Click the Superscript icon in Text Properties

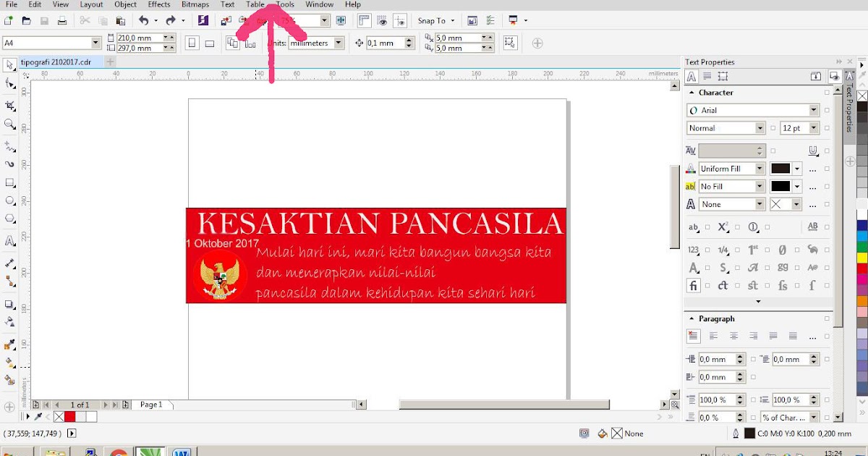[723, 227]
